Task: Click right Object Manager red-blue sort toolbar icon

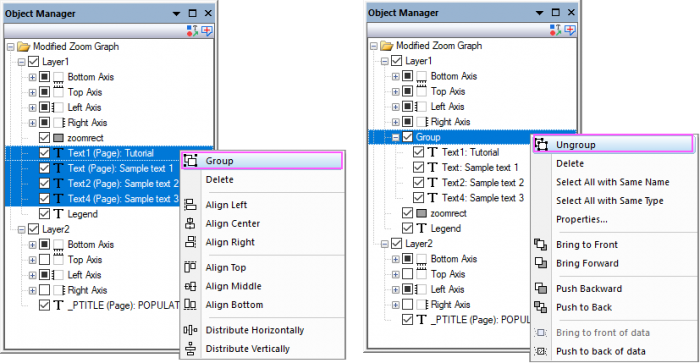Action: pyautogui.click(x=555, y=30)
